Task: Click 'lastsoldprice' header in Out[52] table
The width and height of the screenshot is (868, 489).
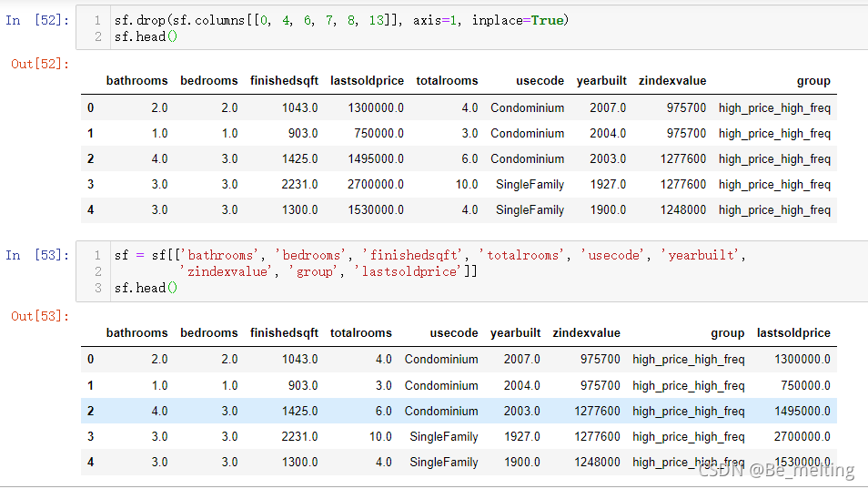Action: pos(367,81)
